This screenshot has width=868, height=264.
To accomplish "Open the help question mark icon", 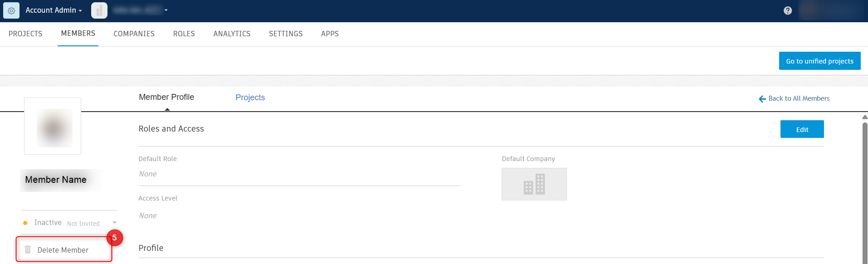I will coord(788,10).
